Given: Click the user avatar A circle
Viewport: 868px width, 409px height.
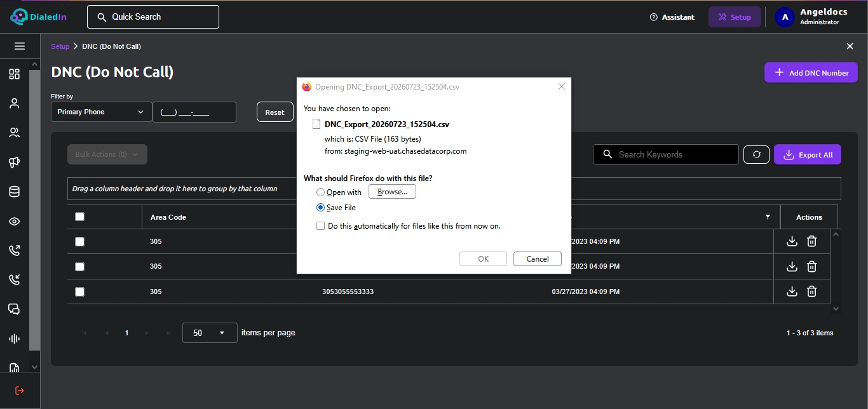Looking at the screenshot, I should pyautogui.click(x=785, y=17).
